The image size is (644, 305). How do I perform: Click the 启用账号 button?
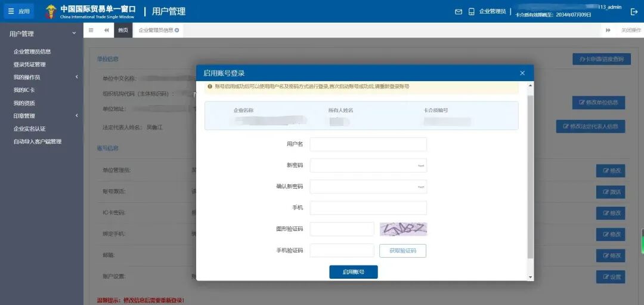tap(353, 272)
